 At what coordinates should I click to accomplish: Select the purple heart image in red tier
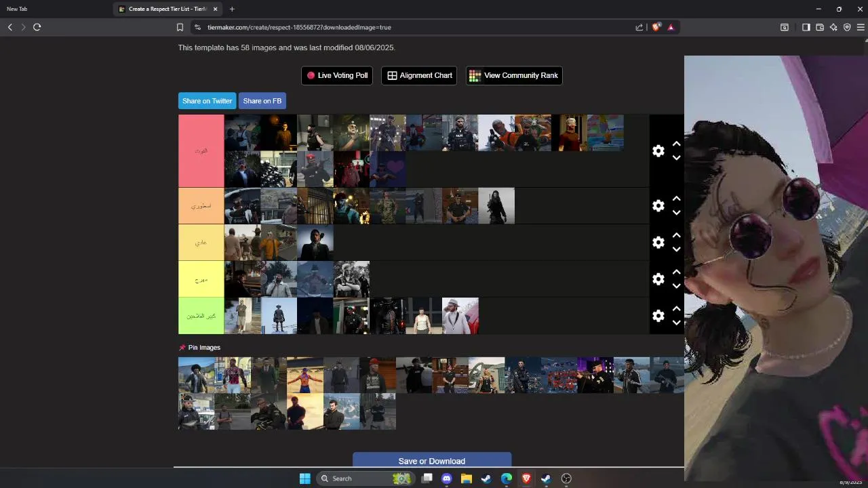tap(388, 169)
